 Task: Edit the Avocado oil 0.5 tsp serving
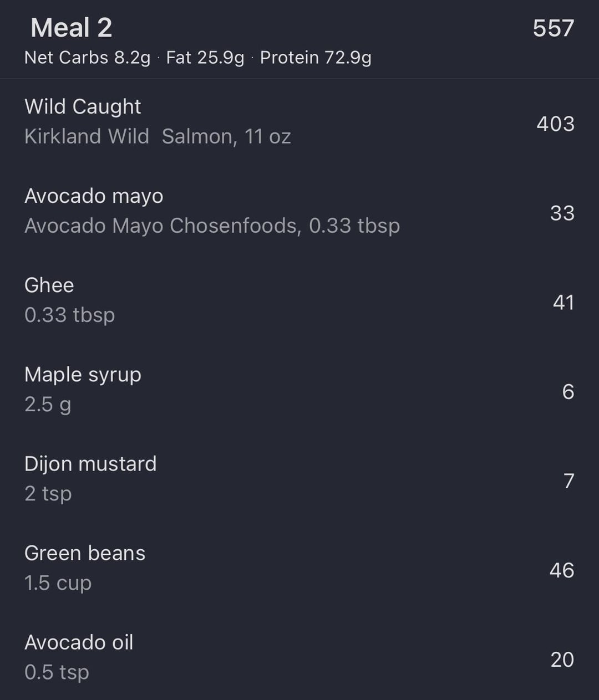click(x=57, y=672)
